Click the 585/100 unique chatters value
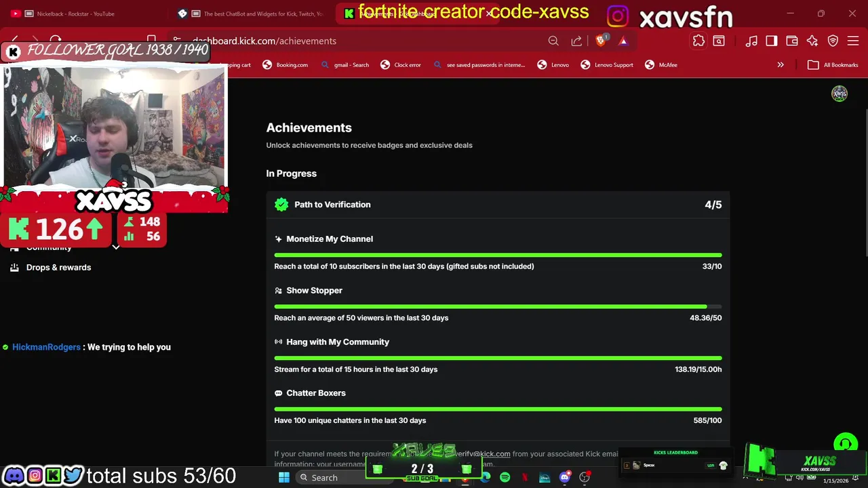Screen dimensions: 868x488 707,421
